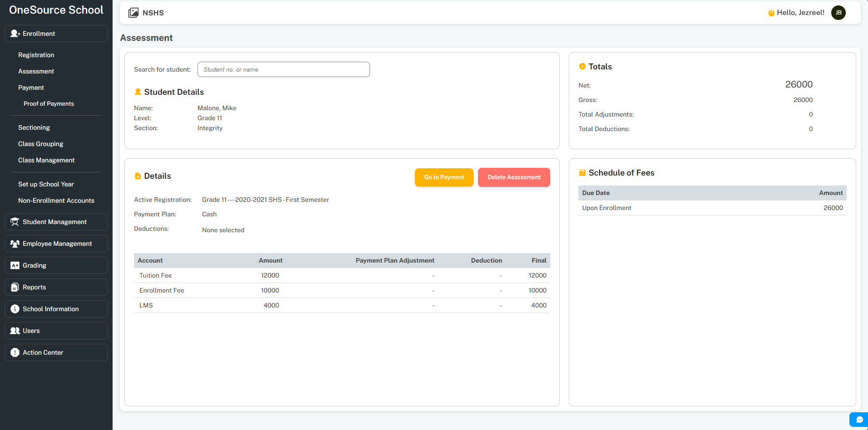Click the Final column header
The height and width of the screenshot is (430, 868).
pos(539,260)
